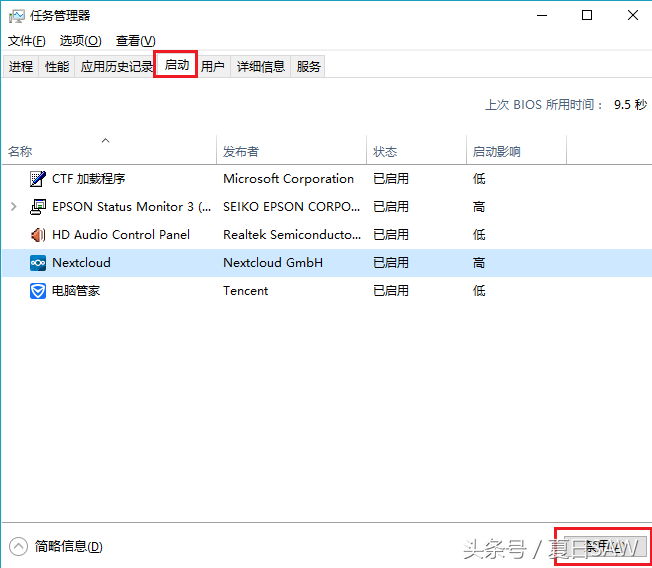Viewport: 652px width, 568px height.
Task: Select the 电脑管家 entry name
Action: (76, 291)
